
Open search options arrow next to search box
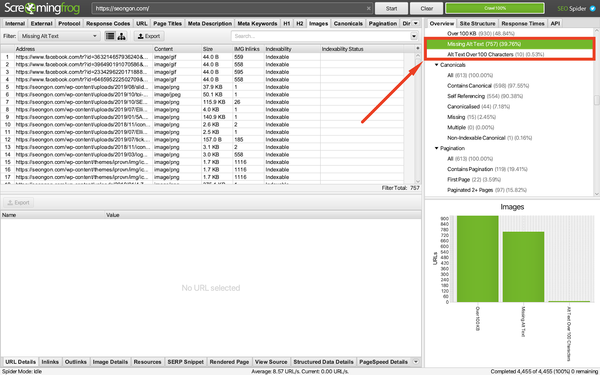point(414,36)
